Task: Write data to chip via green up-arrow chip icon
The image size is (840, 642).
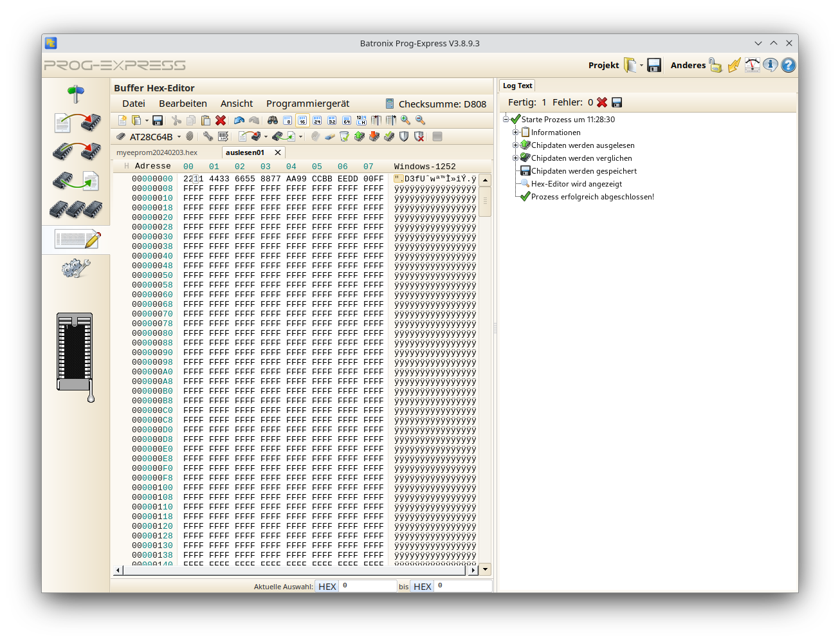Action: 358,136
